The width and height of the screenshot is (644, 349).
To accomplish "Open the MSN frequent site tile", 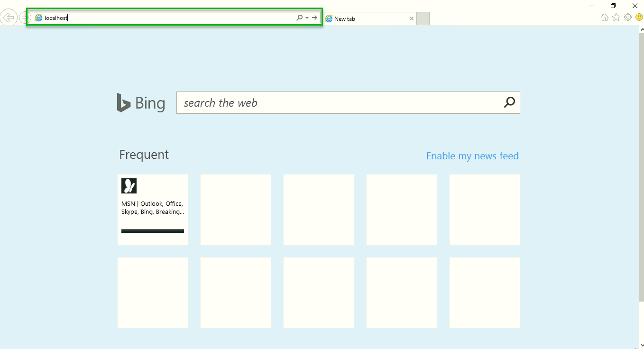I will coord(153,210).
